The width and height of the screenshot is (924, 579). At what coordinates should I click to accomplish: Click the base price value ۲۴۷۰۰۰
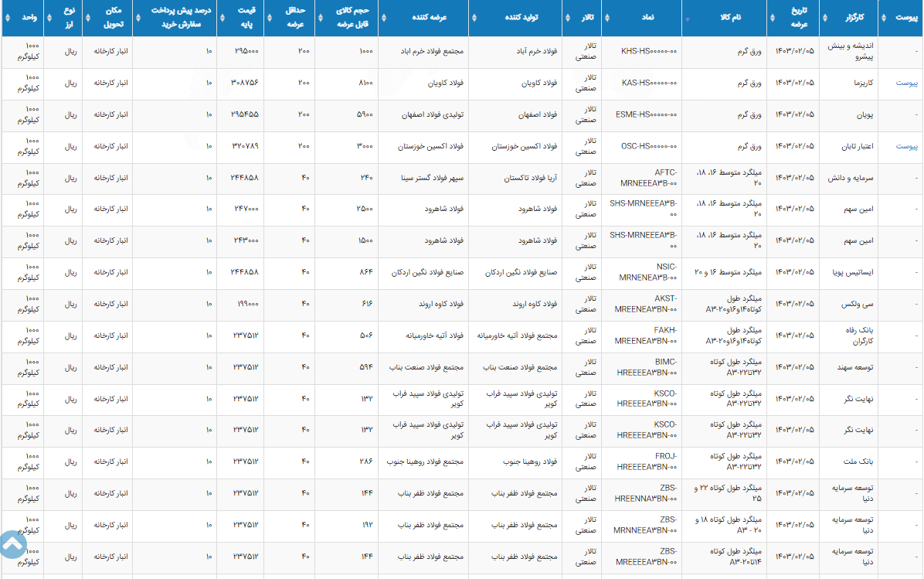(246, 209)
